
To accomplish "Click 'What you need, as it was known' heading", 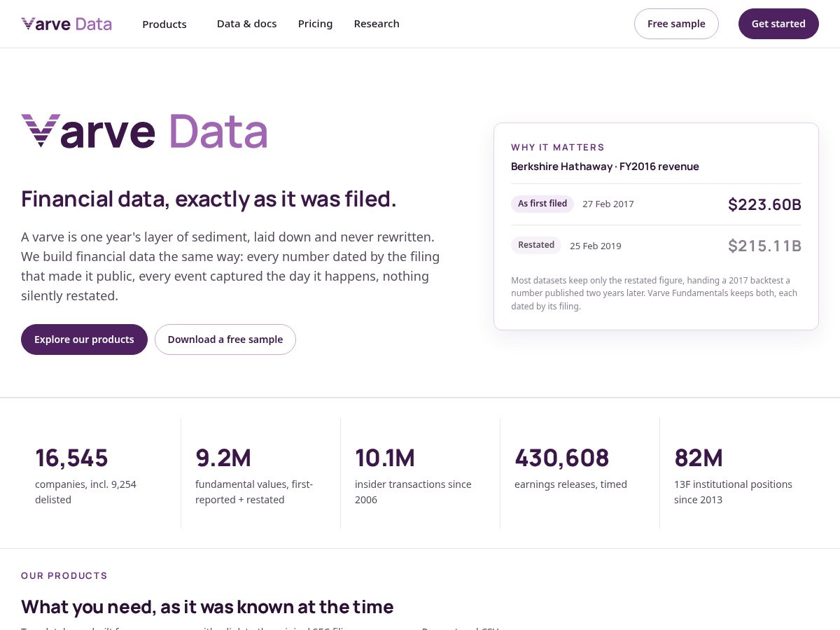I will [207, 606].
